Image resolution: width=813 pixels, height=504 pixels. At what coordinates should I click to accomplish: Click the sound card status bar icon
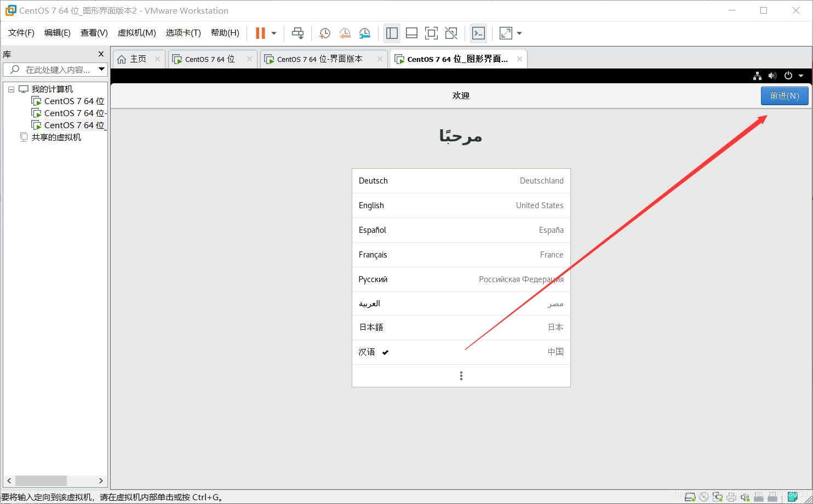(745, 497)
